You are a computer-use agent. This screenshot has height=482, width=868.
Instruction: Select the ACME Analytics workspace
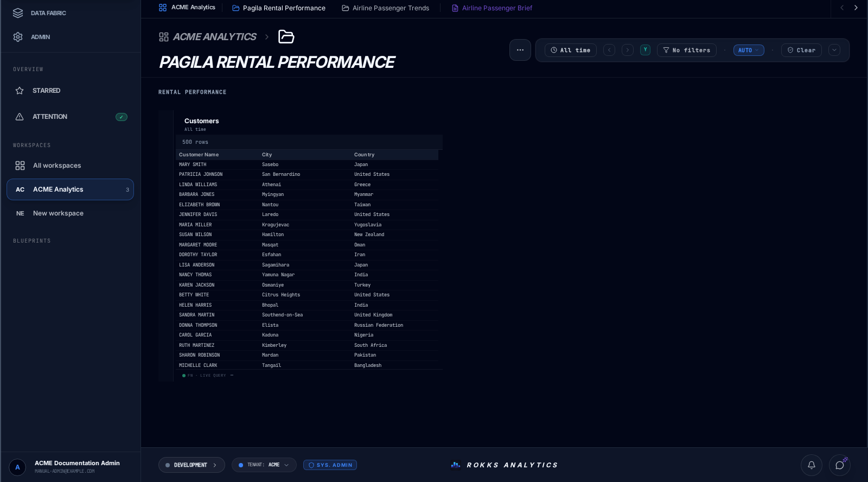pos(71,189)
